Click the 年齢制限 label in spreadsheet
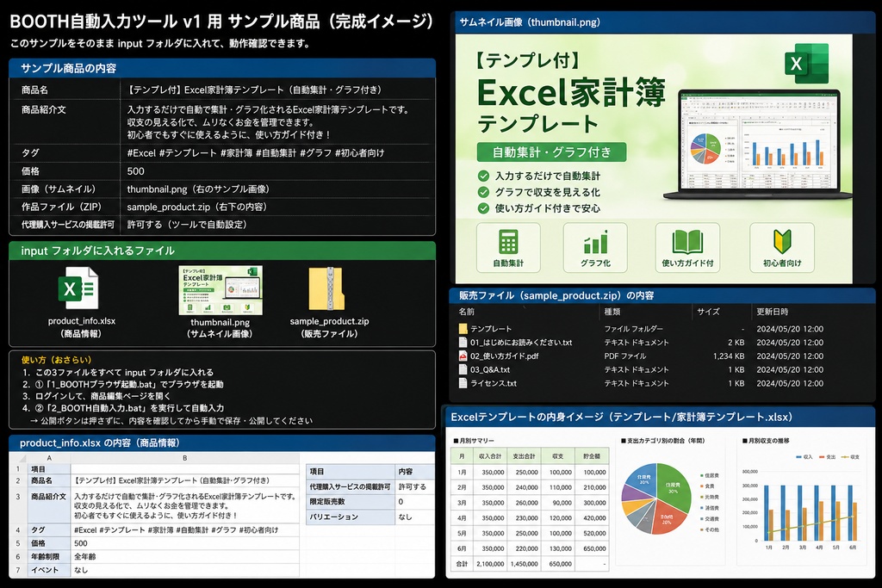Viewport: 882px width, 588px height. [x=48, y=556]
